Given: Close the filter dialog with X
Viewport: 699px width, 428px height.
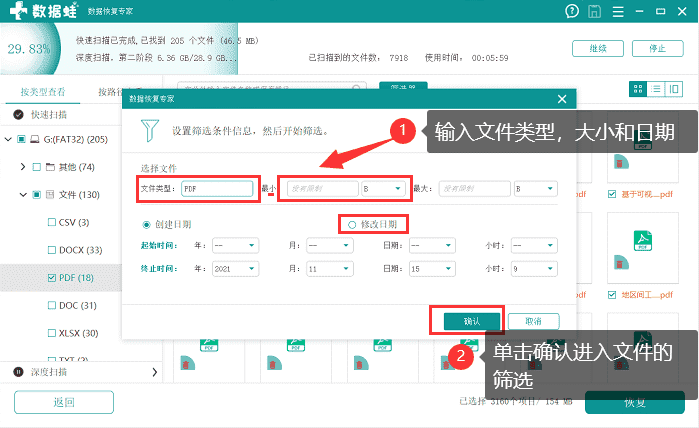Looking at the screenshot, I should point(562,99).
